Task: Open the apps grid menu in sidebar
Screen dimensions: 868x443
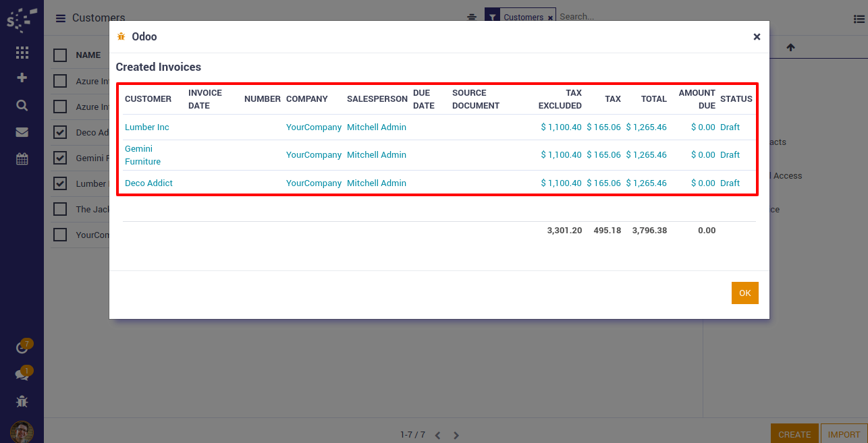Action: click(22, 53)
